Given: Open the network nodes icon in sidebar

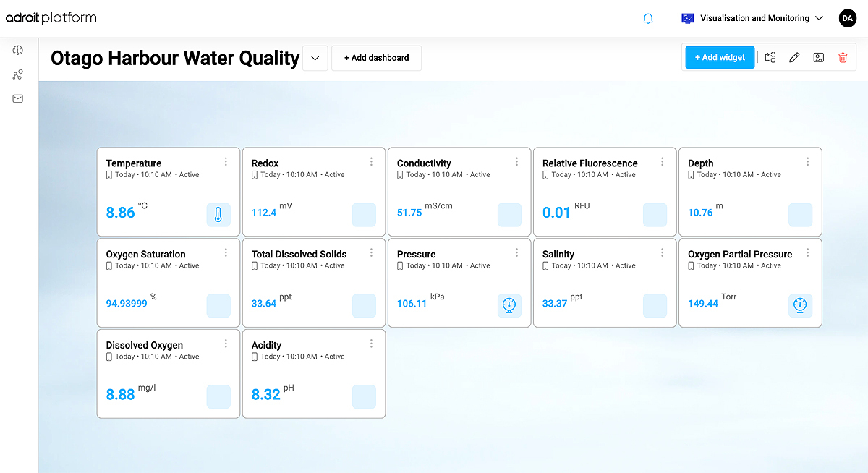Looking at the screenshot, I should coord(18,74).
